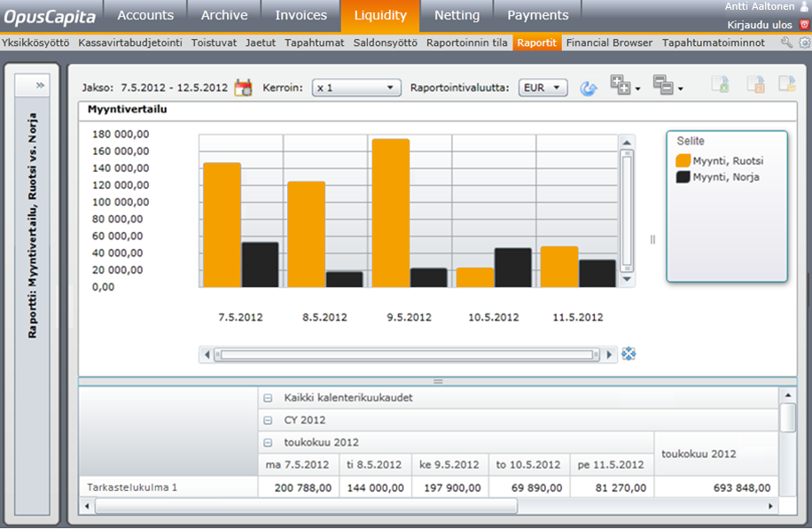Select the Liquidity tab
812x529 pixels.
[x=380, y=16]
